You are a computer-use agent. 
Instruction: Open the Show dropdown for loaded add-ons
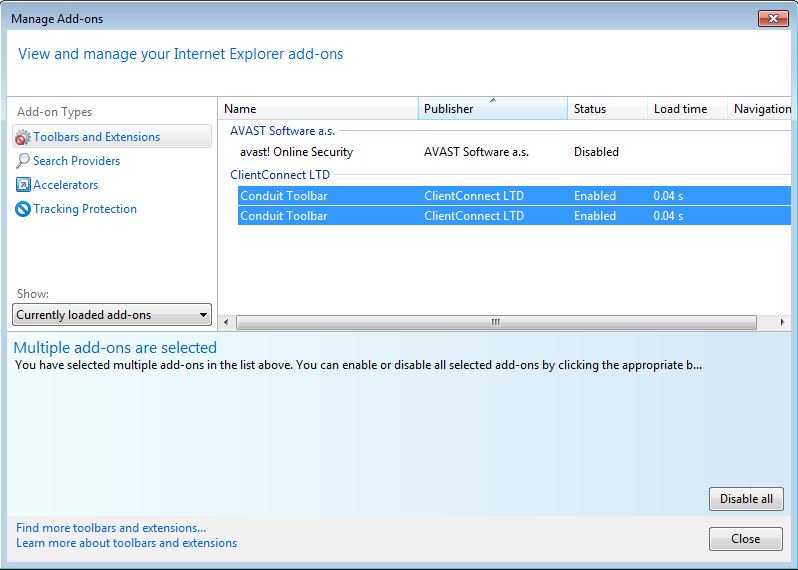[112, 315]
